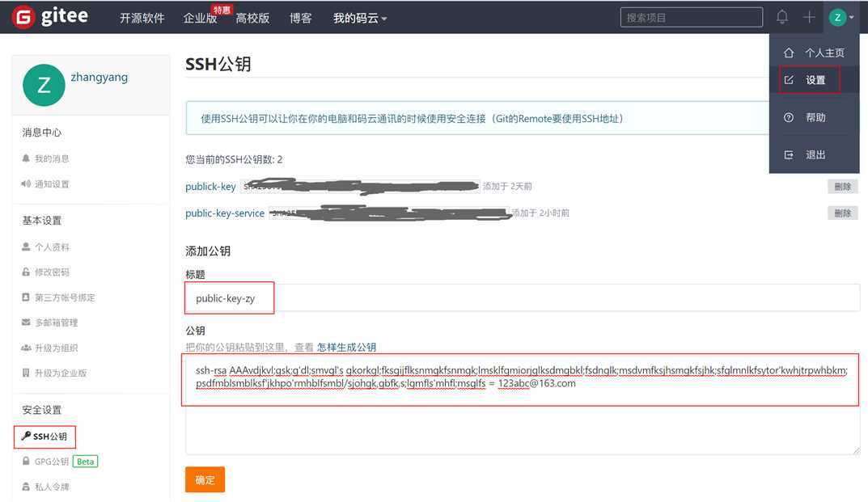Screen dimensions: 868x502
Task: Click the group icon next to 升级为组织
Action: coord(25,348)
